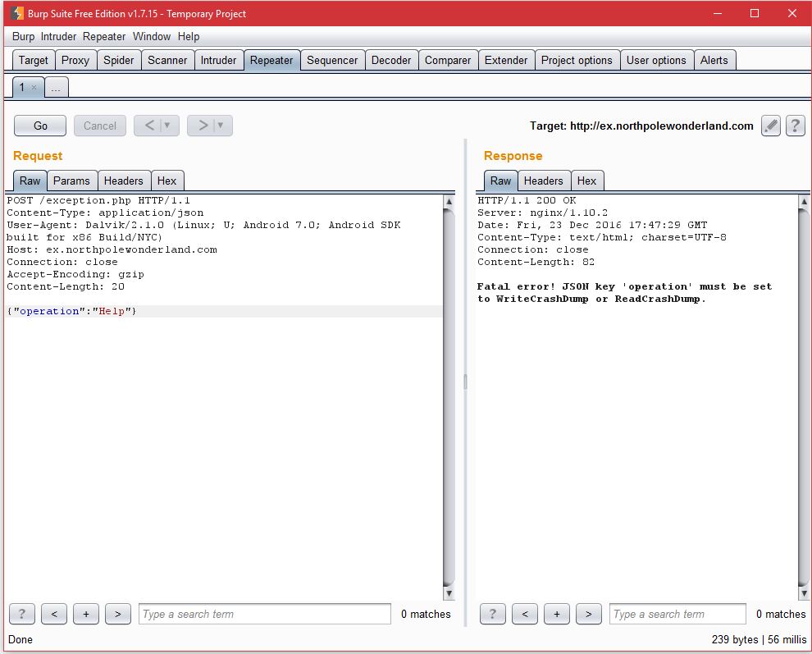Click the request pane vertical scrollbar track
The image size is (812, 654).
(x=449, y=396)
